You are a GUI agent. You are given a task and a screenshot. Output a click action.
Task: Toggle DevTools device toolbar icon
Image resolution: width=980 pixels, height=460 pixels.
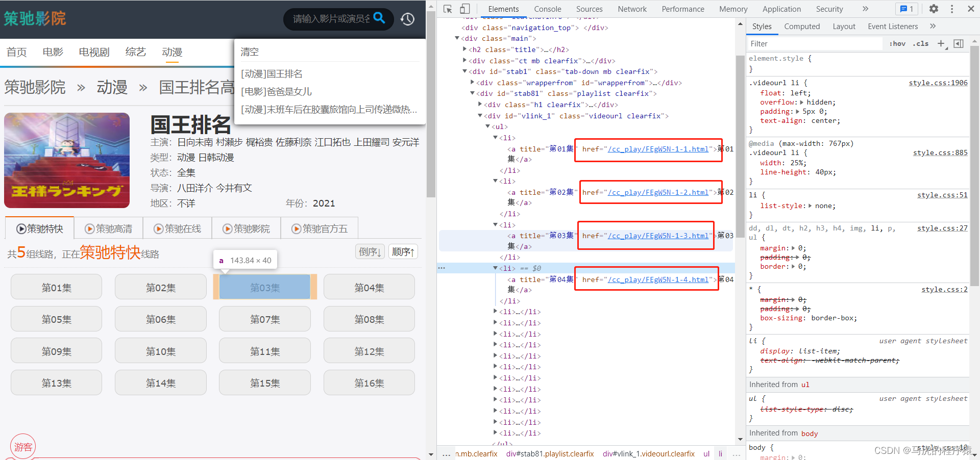pos(464,9)
